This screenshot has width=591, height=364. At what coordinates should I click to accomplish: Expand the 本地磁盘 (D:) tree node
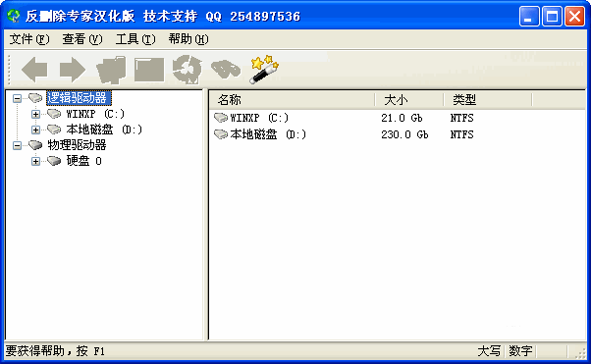click(35, 130)
